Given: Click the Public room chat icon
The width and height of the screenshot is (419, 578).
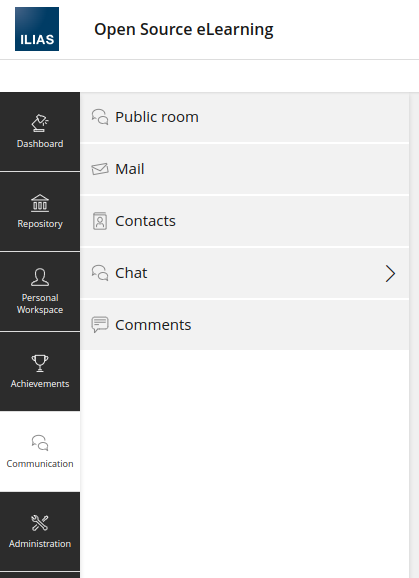Looking at the screenshot, I should [x=100, y=117].
